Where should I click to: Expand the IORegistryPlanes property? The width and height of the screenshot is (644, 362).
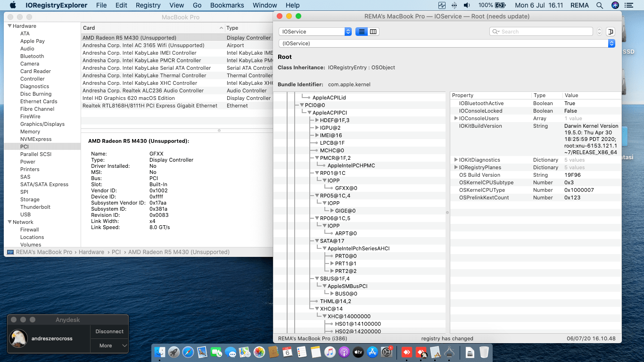456,167
